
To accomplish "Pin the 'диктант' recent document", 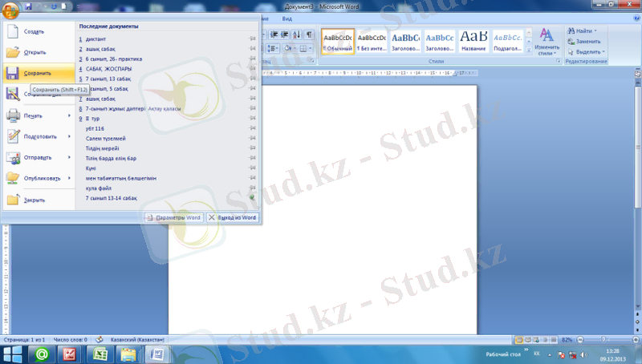I will [251, 38].
